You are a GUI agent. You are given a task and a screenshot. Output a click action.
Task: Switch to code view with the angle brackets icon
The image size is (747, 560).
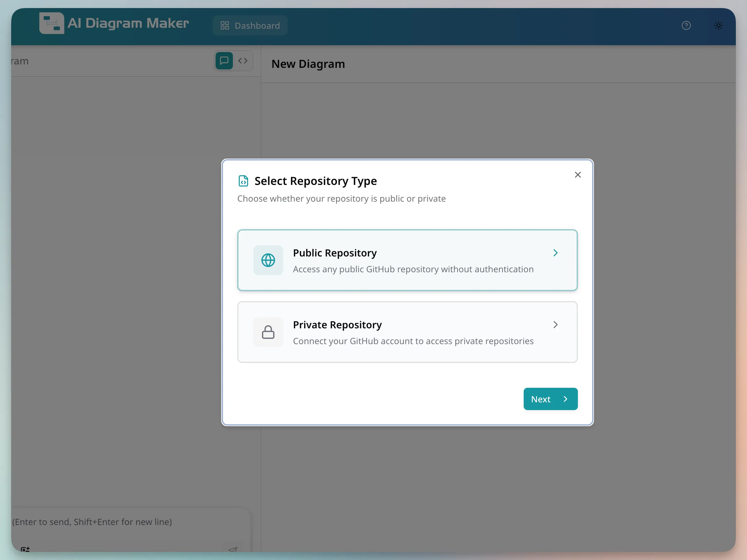pyautogui.click(x=242, y=61)
